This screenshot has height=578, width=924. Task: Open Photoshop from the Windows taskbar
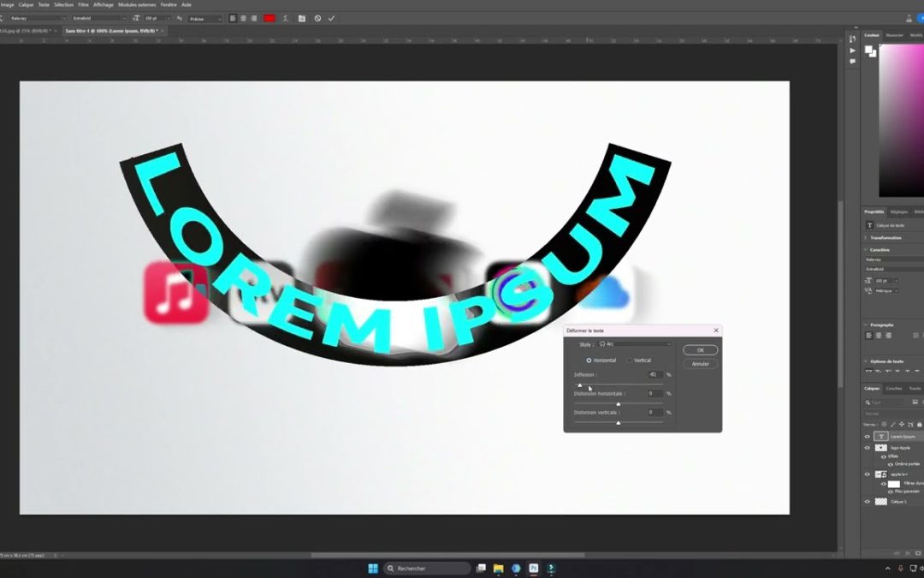(x=533, y=569)
